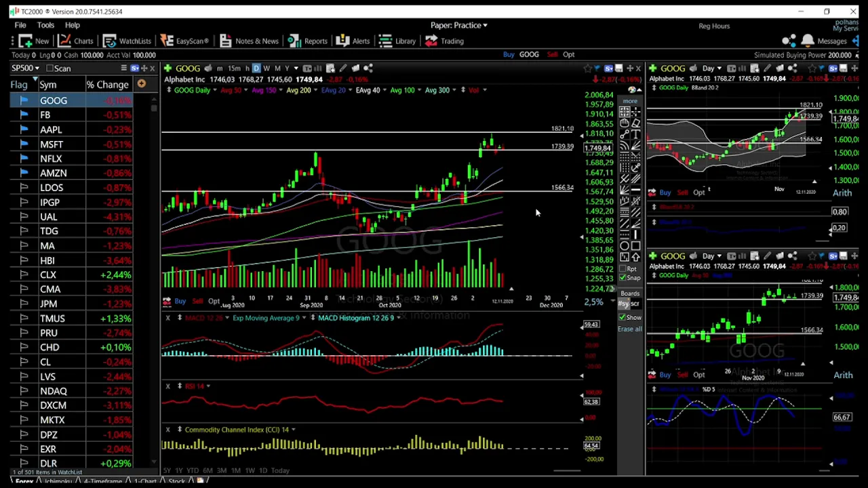Click the share icon on main chart toolbar

368,68
